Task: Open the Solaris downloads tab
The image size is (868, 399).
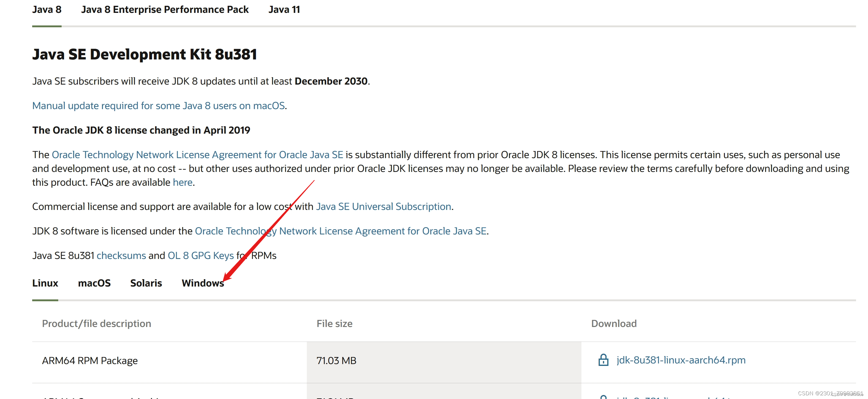Action: tap(146, 283)
